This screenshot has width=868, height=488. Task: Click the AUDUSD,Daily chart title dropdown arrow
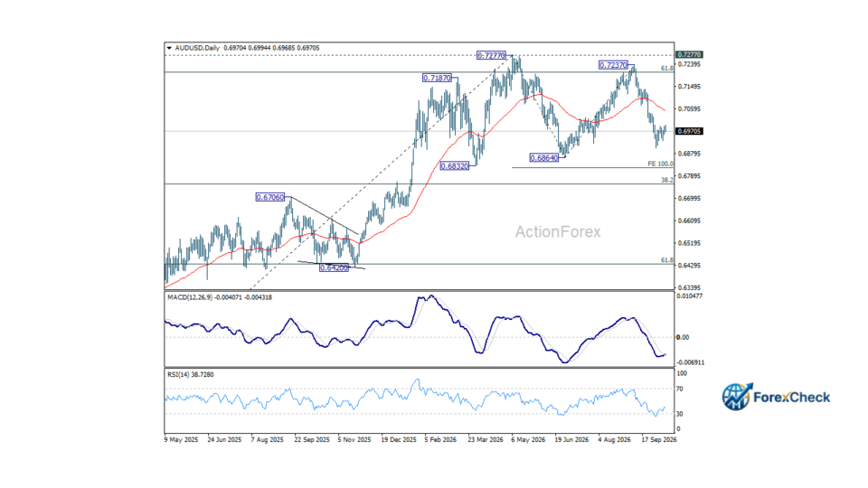pyautogui.click(x=169, y=48)
